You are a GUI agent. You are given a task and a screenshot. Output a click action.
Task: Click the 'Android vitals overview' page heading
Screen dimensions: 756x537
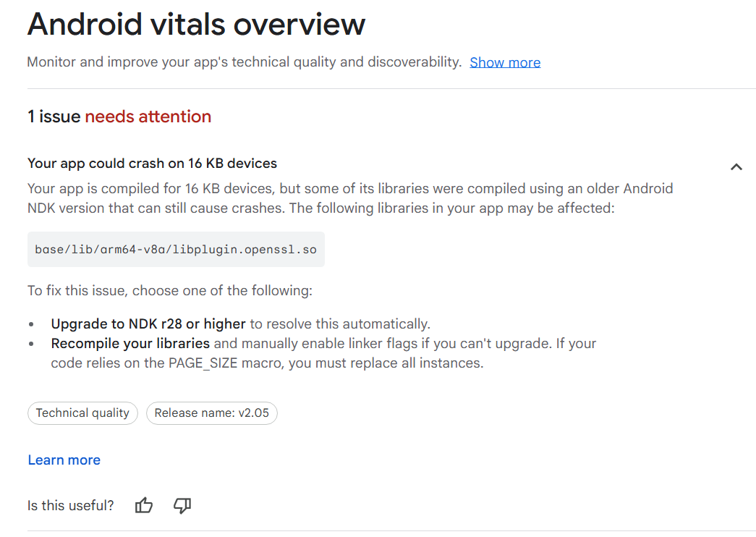click(196, 24)
